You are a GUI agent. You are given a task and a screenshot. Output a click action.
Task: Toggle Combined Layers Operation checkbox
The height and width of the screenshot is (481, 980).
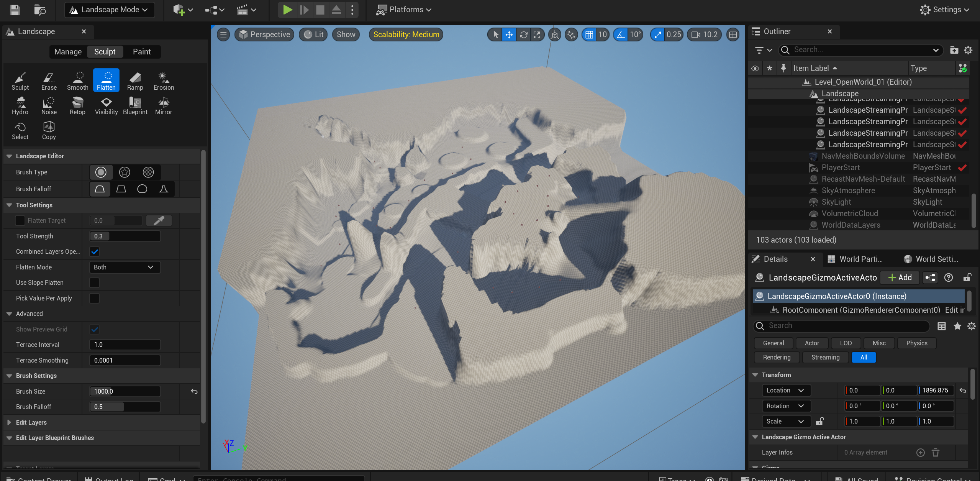tap(94, 251)
